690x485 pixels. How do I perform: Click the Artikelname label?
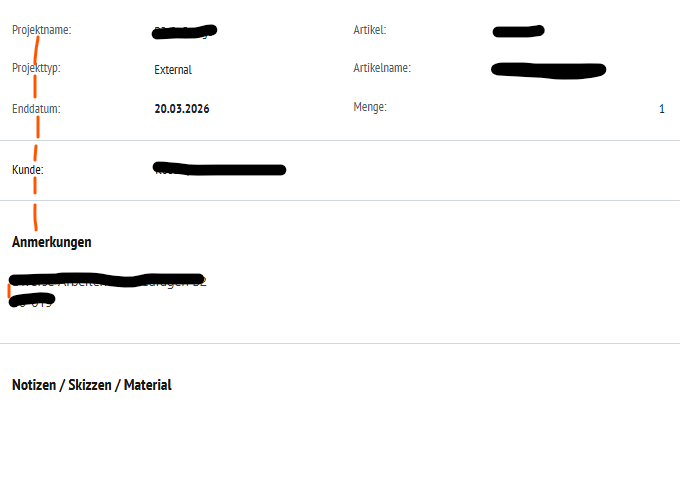click(x=382, y=68)
